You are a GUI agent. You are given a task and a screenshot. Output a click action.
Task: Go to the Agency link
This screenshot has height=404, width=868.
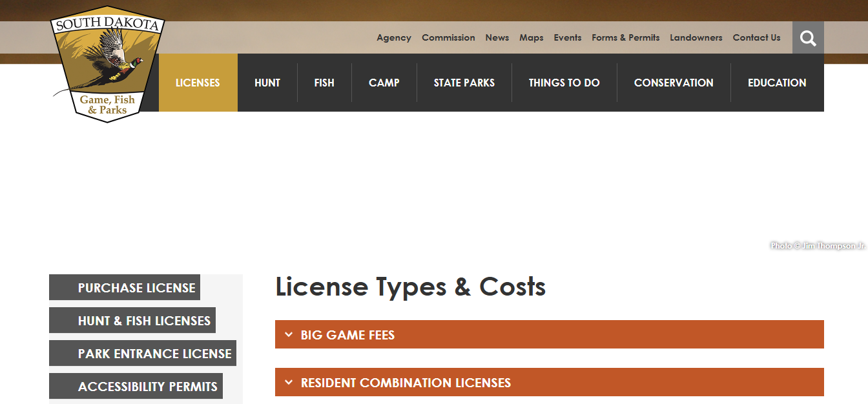pos(394,37)
